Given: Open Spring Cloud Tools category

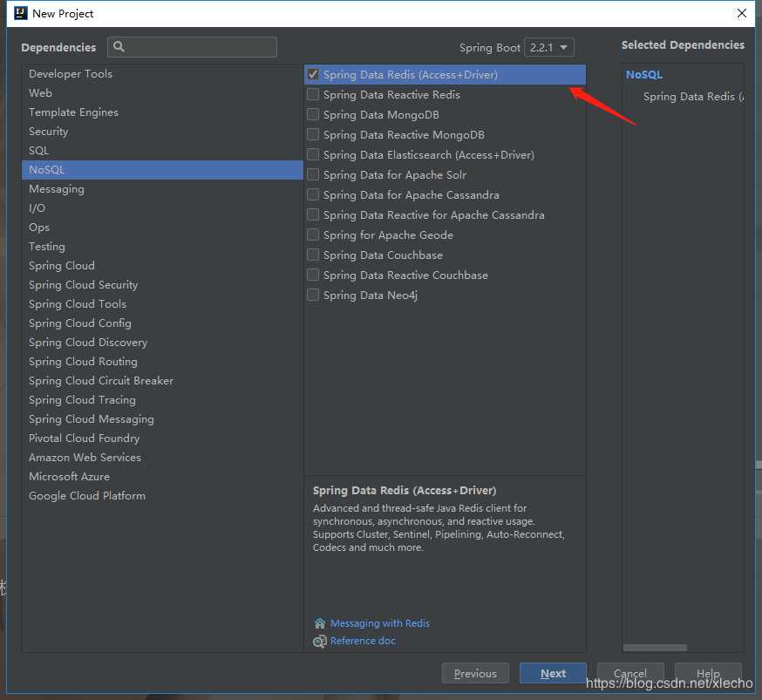Looking at the screenshot, I should coord(162,304).
